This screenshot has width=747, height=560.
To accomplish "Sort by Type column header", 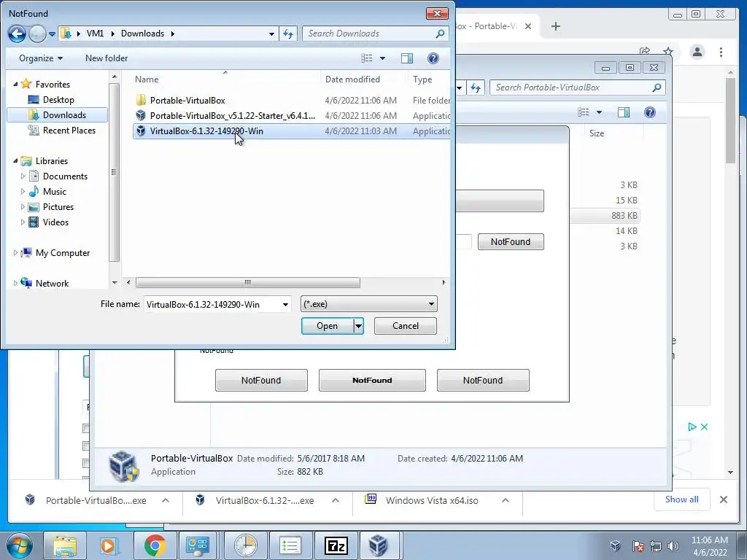I will (x=422, y=79).
